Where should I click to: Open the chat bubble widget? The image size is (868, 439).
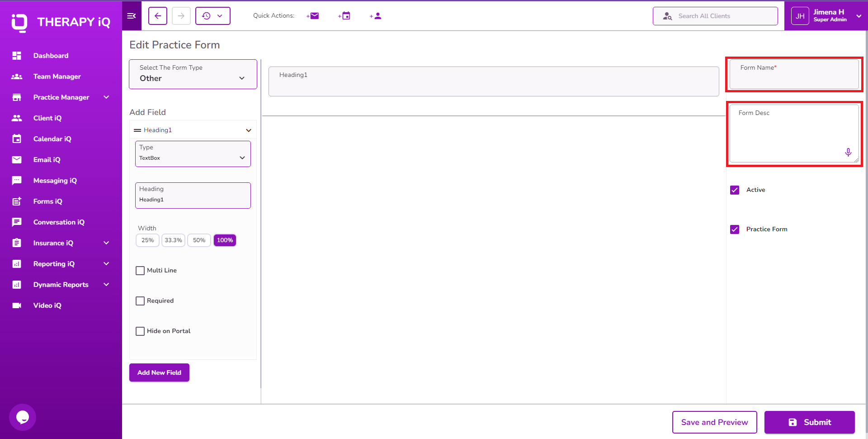[x=23, y=417]
